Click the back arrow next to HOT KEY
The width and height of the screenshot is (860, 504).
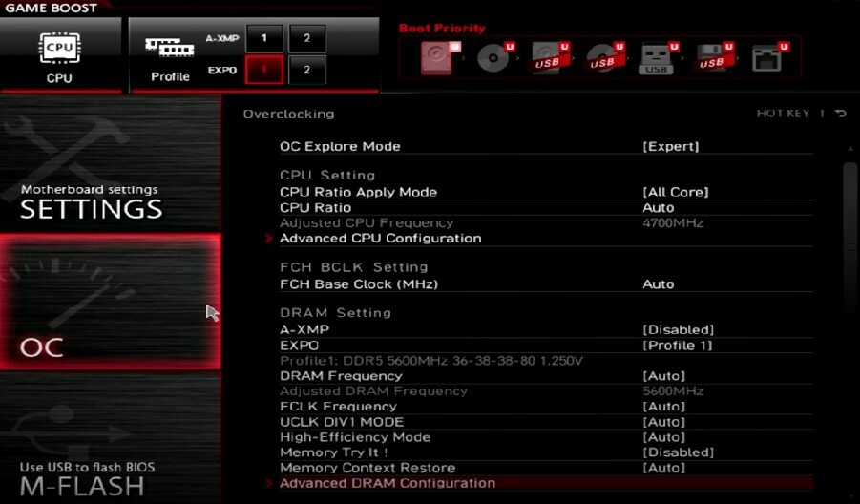click(x=841, y=114)
